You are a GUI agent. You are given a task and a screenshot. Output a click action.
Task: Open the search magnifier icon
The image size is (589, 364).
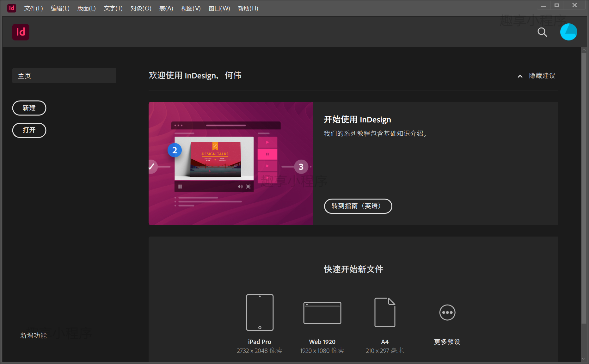click(542, 32)
